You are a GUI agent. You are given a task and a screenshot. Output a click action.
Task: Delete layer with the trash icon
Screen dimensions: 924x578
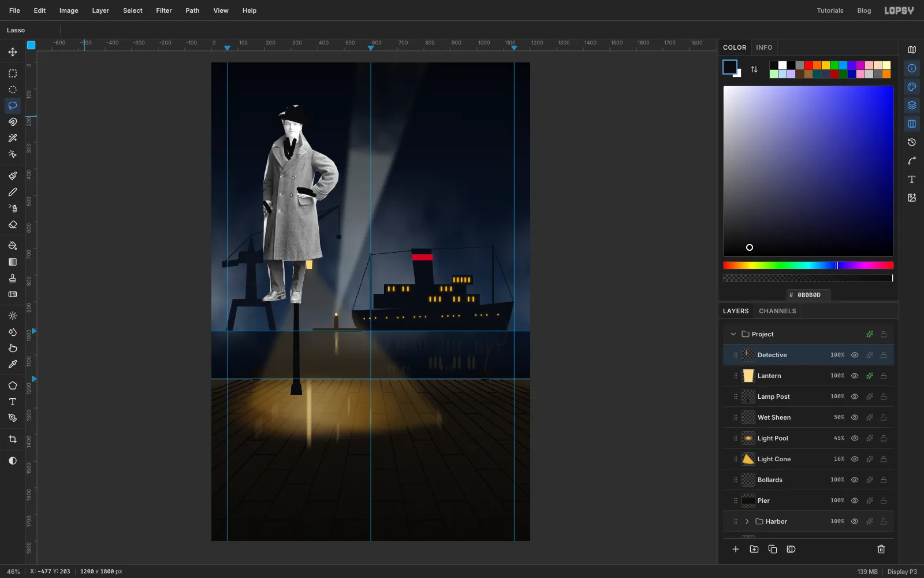[881, 549]
